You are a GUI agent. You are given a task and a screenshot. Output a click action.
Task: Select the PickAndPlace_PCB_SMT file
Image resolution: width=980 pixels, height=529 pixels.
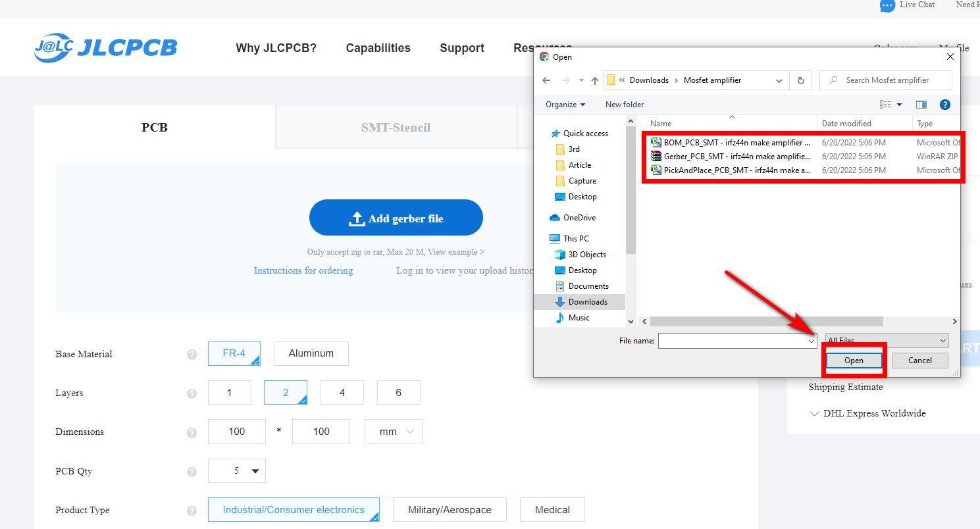click(x=731, y=170)
